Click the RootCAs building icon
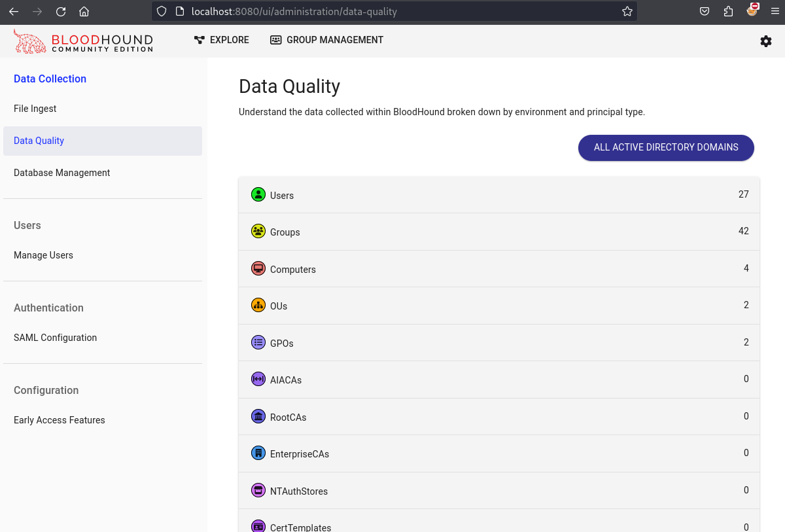 [258, 416]
